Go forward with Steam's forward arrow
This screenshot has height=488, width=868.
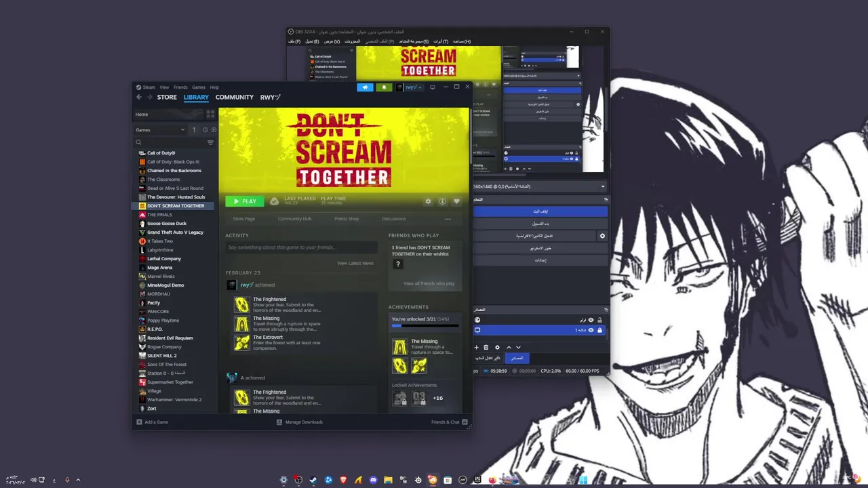tap(149, 97)
